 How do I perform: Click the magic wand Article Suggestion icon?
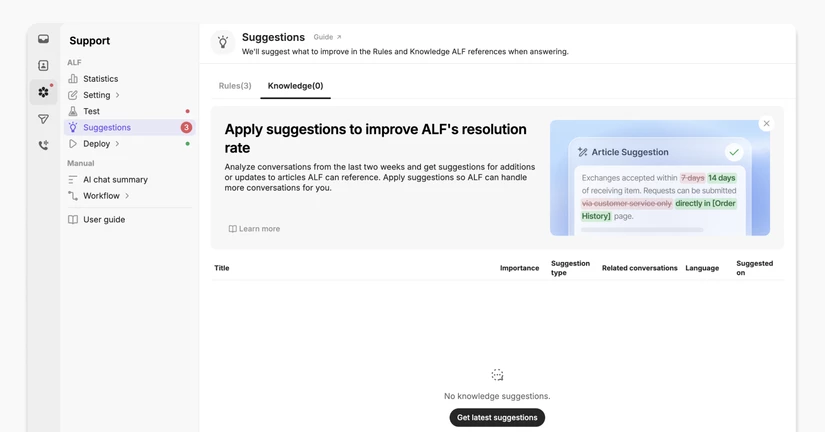[582, 152]
